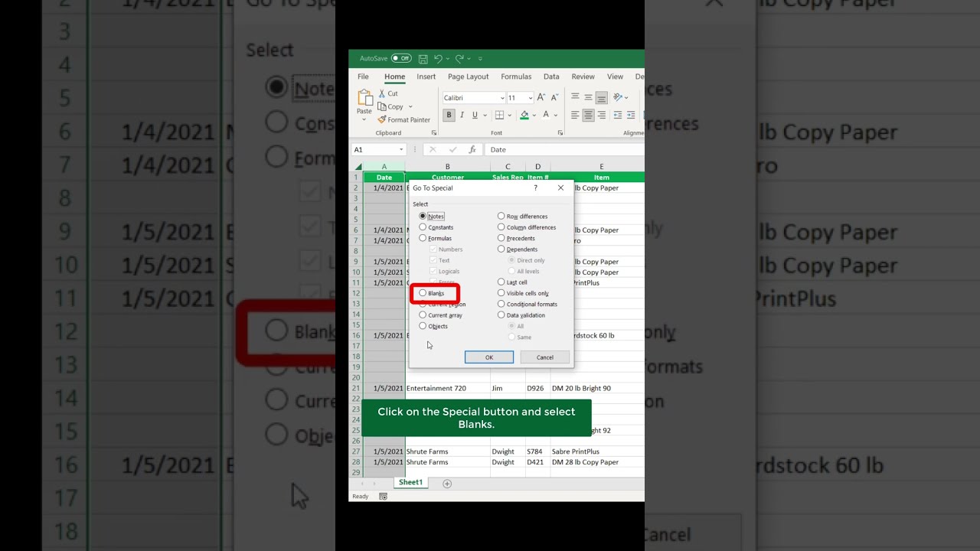Open the File menu

[x=363, y=77]
